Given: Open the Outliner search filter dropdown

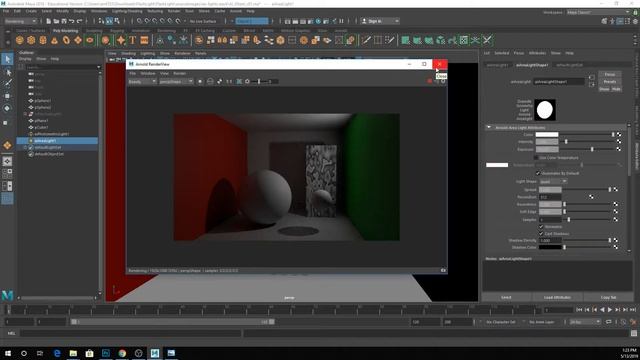Looking at the screenshot, I should [x=98, y=67].
